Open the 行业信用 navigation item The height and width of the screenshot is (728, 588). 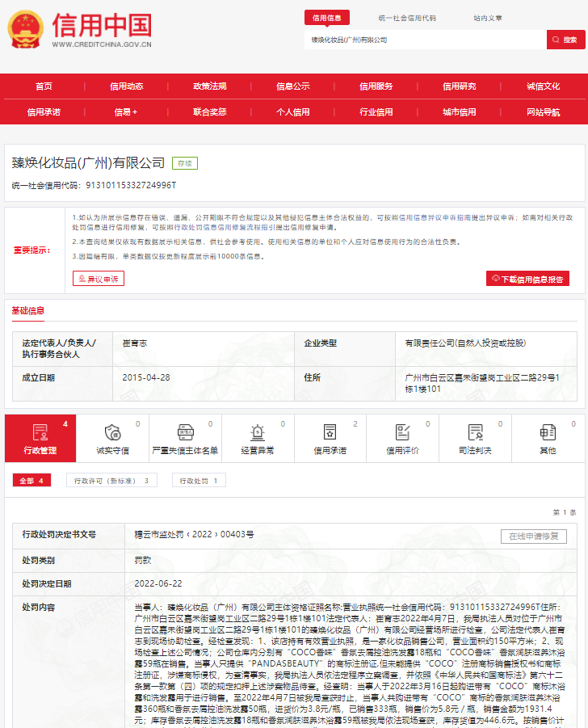point(376,112)
